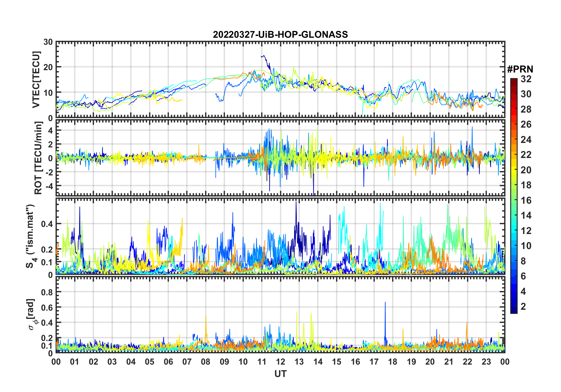Click colorbar tick label 14
Screen dimensions: 561x392
[x=526, y=215]
